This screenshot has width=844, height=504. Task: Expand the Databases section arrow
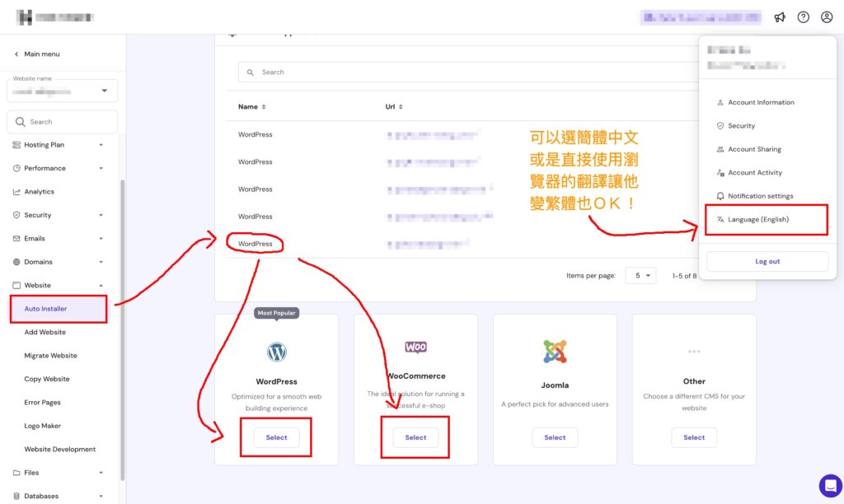(101, 497)
